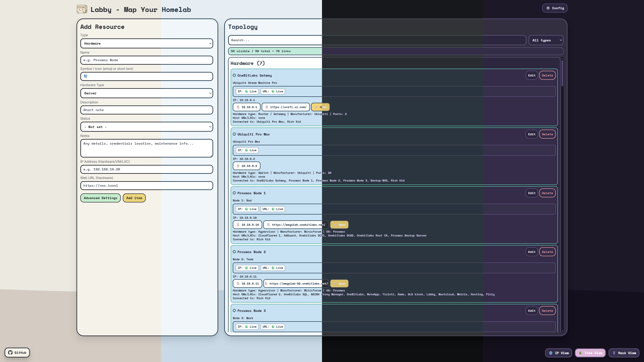The height and width of the screenshot is (362, 644).
Task: Click the Web URL input field
Action: pyautogui.click(x=147, y=186)
